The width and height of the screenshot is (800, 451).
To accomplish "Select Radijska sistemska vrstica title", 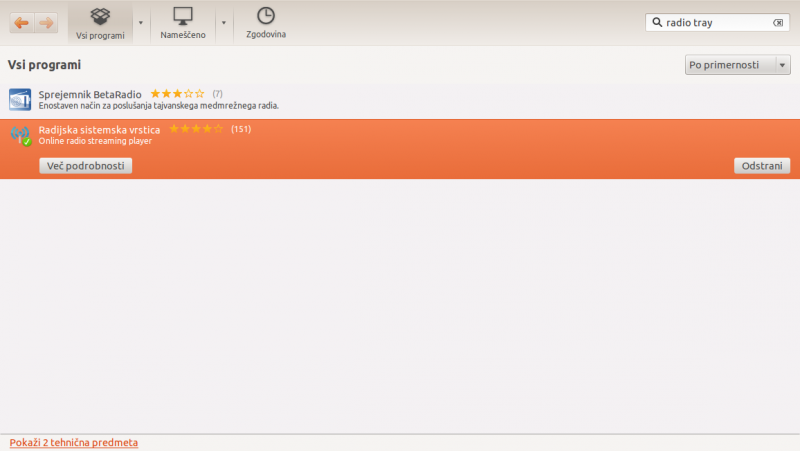I will click(99, 130).
